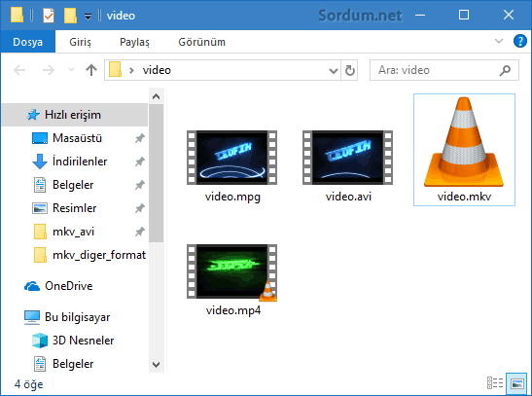Open the Help icon
Screen dimensions: 532x396
click(519, 41)
